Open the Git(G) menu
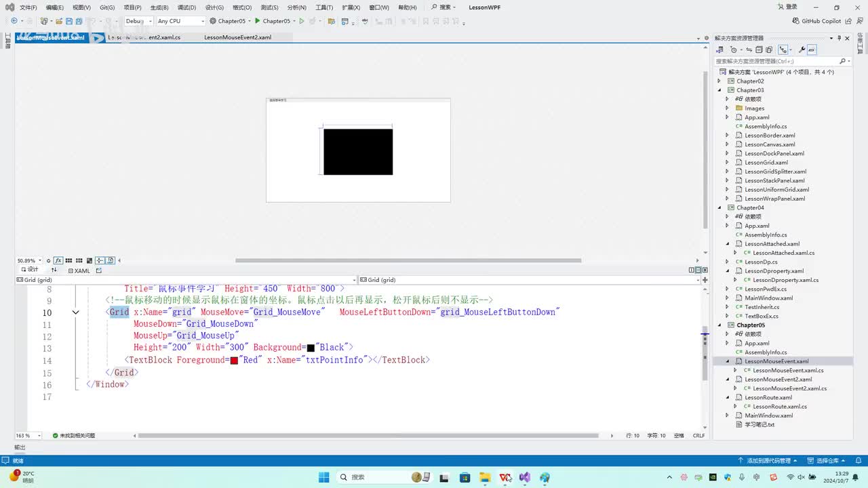 click(107, 7)
